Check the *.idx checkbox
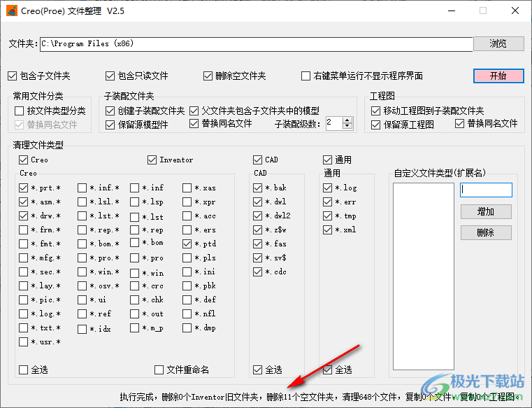532x408 pixels. [82, 329]
